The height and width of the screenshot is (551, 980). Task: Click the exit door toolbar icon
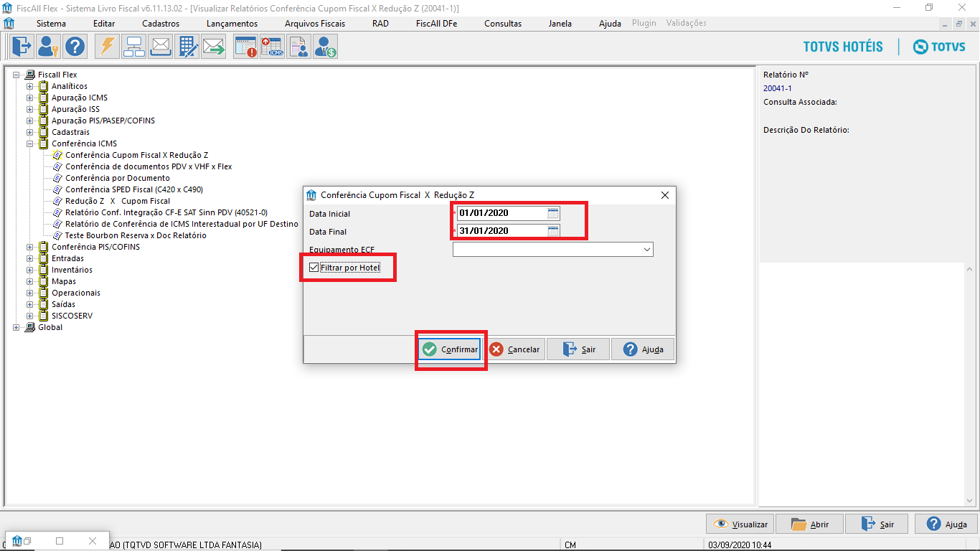(22, 46)
